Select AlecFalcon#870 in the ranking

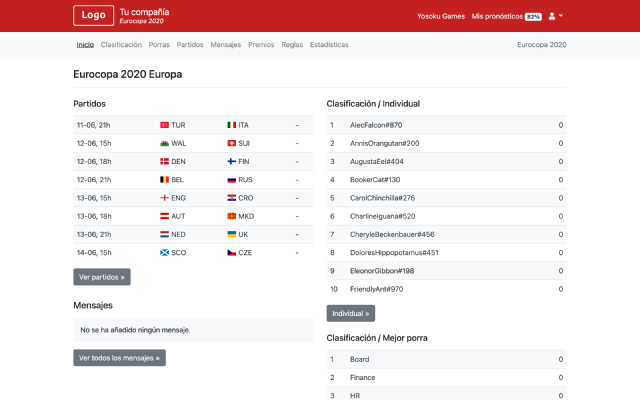(376, 125)
